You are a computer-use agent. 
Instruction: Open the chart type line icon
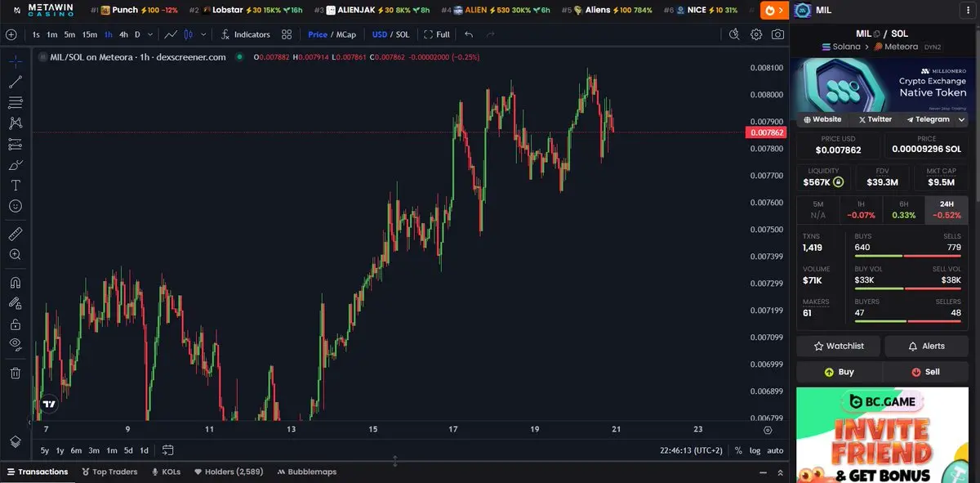[171, 34]
